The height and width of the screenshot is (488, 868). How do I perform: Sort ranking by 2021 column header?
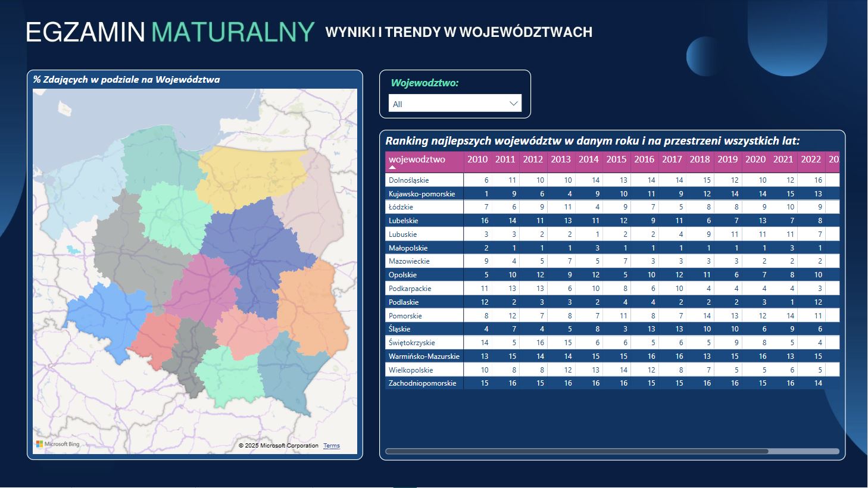point(783,159)
